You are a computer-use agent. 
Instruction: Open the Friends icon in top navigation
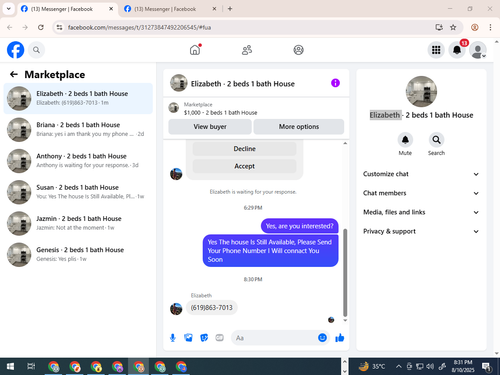[247, 50]
